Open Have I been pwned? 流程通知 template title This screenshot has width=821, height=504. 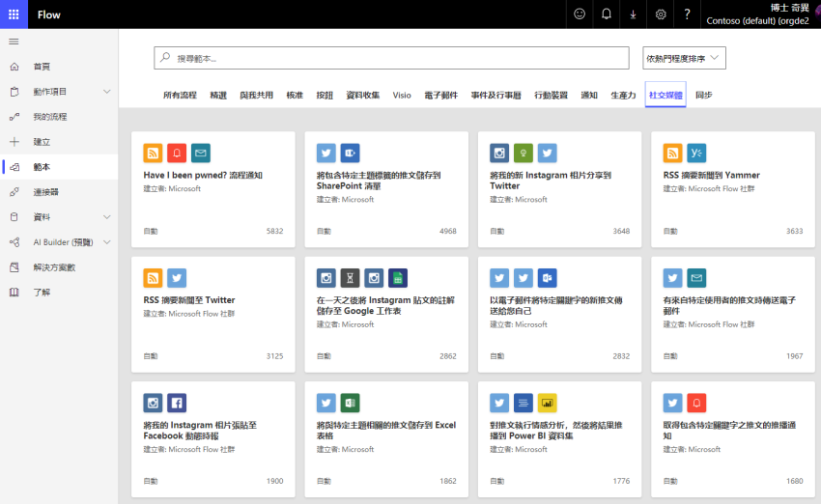click(203, 176)
